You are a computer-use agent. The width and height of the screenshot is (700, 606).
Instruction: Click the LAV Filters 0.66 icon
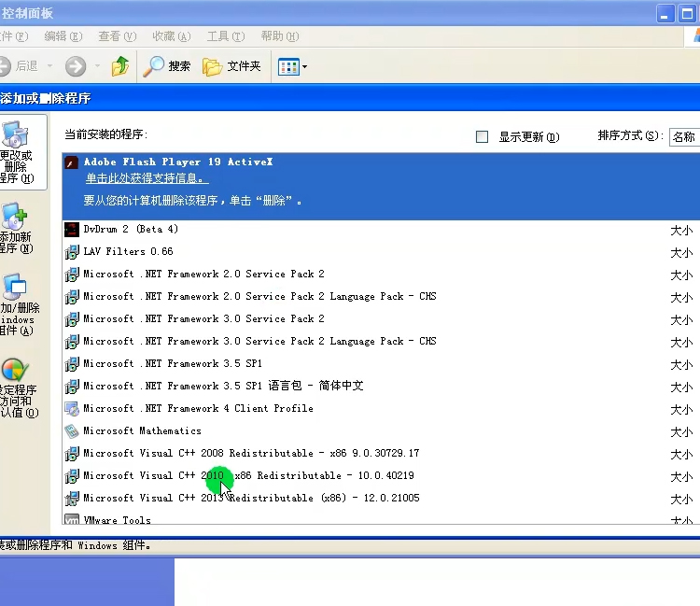(x=72, y=252)
